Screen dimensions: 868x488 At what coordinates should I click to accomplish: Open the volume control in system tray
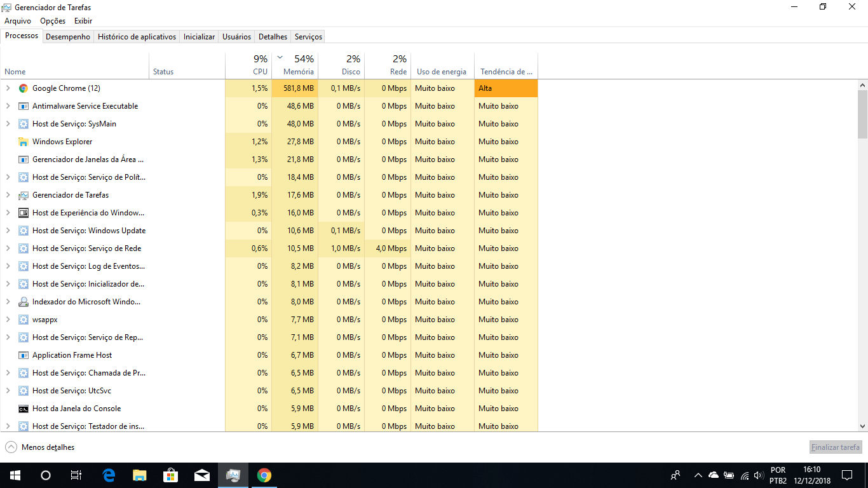click(x=759, y=475)
